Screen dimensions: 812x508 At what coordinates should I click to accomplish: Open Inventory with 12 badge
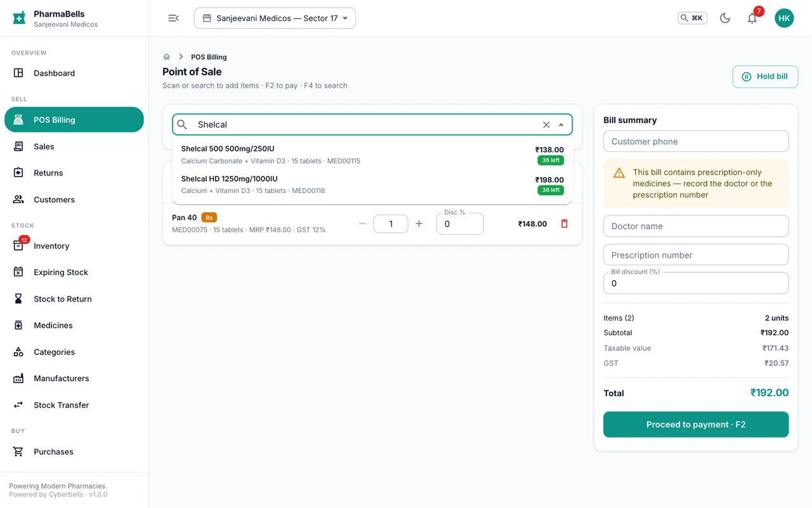coord(74,246)
